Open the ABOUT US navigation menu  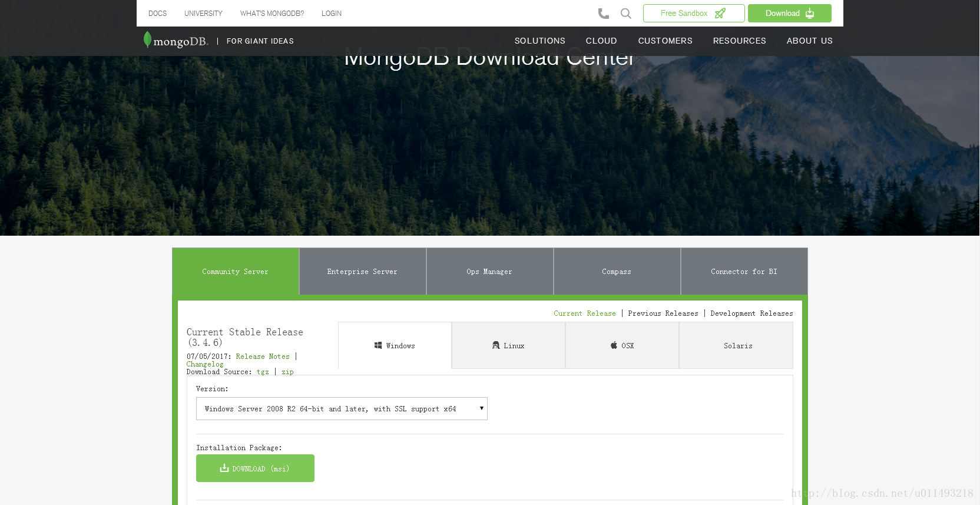tap(809, 41)
